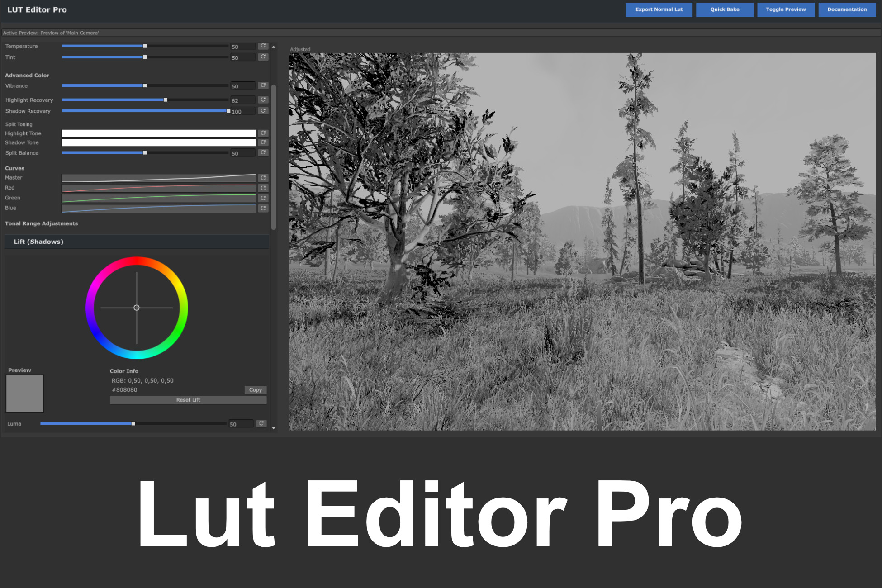Open the Shadow Tone color swatch
The image size is (882, 588).
coord(158,142)
